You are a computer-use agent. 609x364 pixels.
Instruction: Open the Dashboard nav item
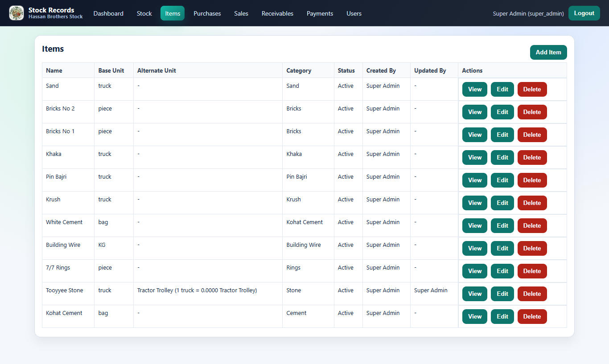108,13
